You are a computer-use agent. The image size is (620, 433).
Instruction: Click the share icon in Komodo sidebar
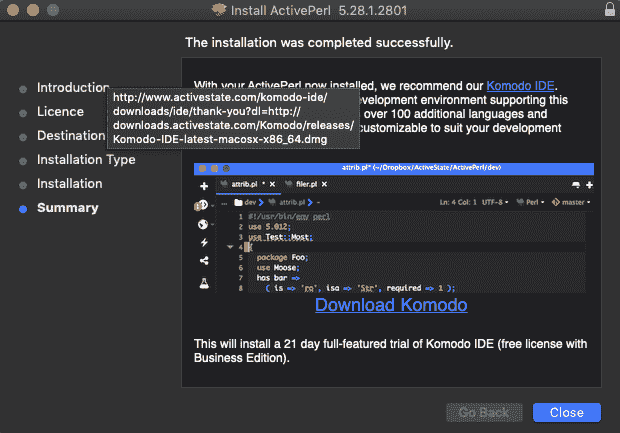click(x=204, y=261)
